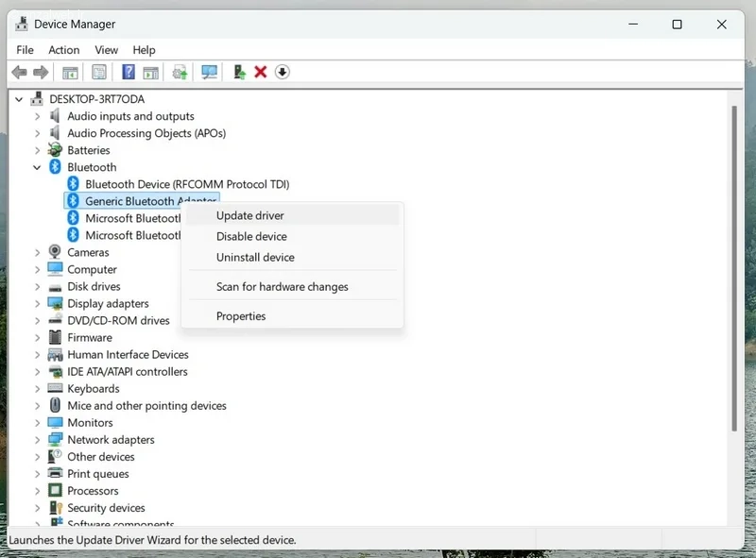The image size is (756, 558).
Task: Expand Audio Processing Objects (APOs)
Action: [37, 133]
